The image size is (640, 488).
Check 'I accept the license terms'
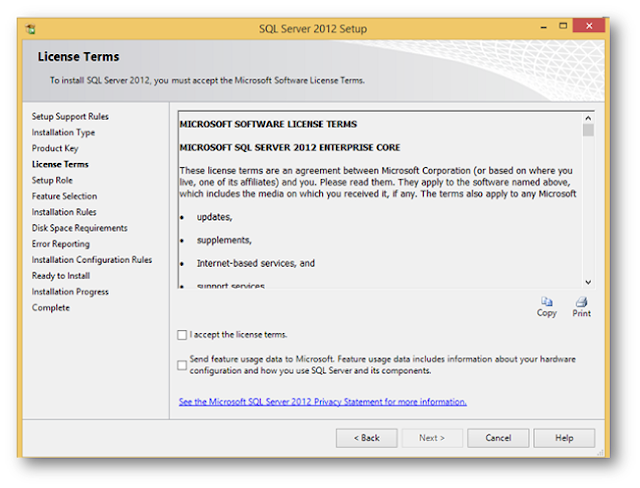[x=182, y=335]
